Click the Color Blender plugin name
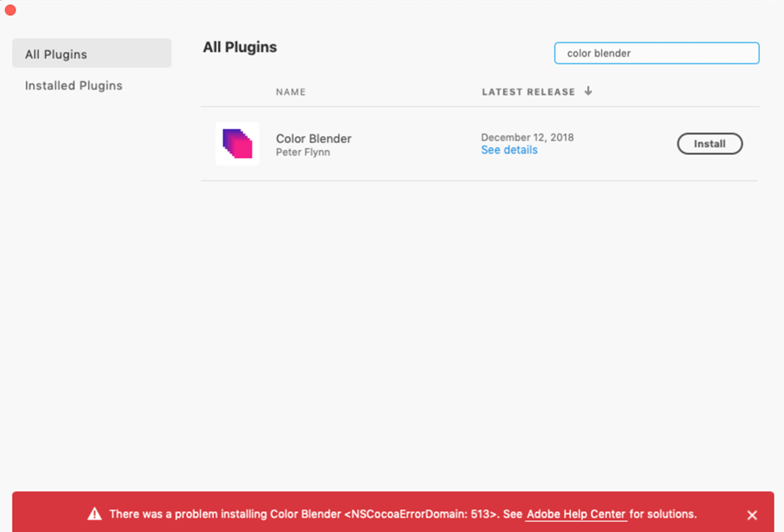784x532 pixels. pos(314,138)
